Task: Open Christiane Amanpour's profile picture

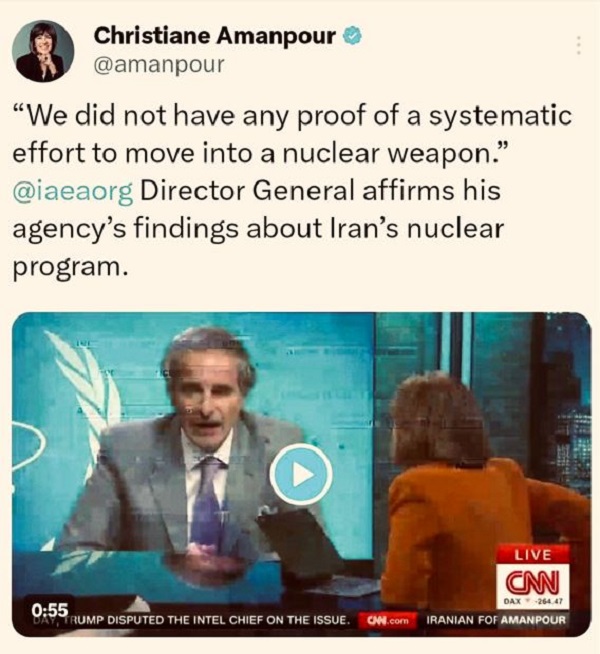Action: [x=43, y=51]
